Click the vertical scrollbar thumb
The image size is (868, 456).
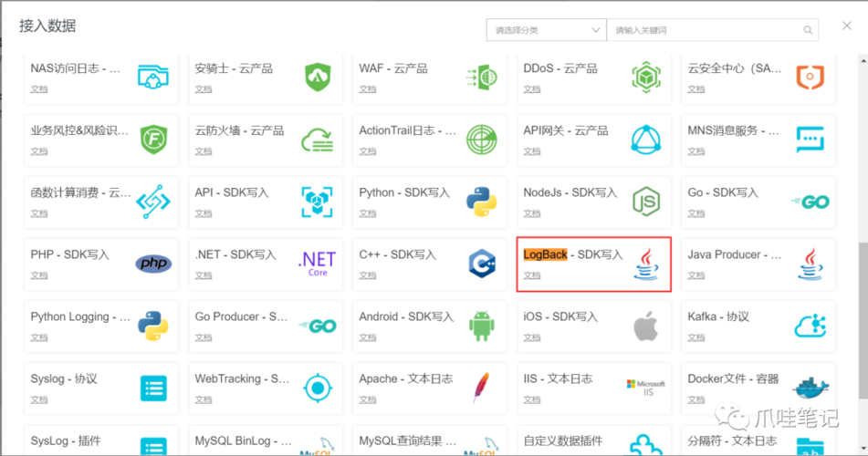(863, 320)
